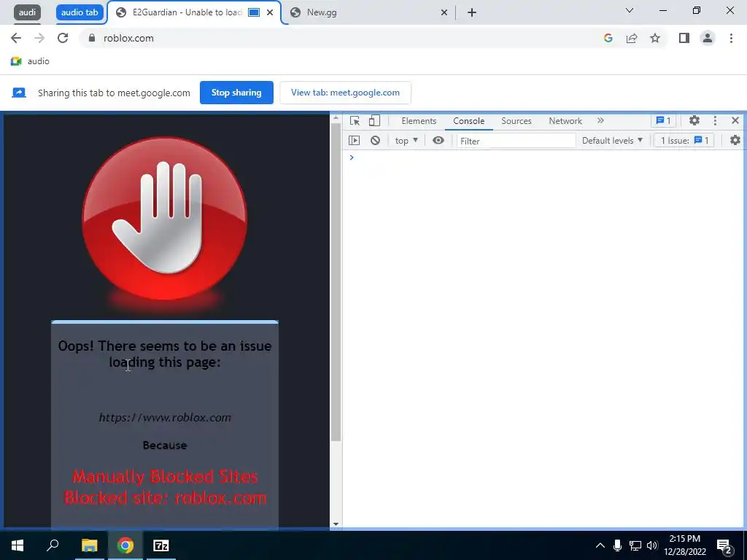Image resolution: width=747 pixels, height=560 pixels.
Task: Open Windows taskbar search
Action: (53, 545)
